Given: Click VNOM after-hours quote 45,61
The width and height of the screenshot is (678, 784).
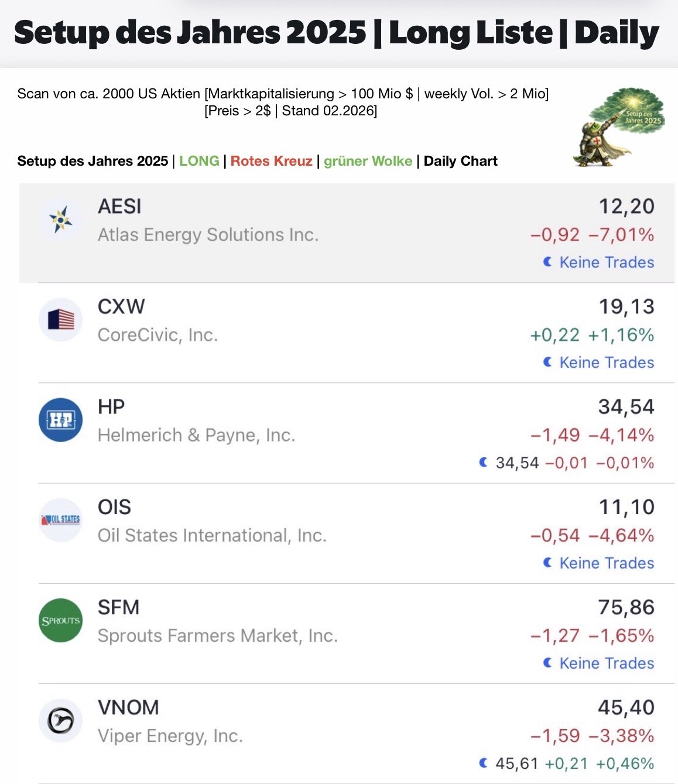Looking at the screenshot, I should [516, 764].
